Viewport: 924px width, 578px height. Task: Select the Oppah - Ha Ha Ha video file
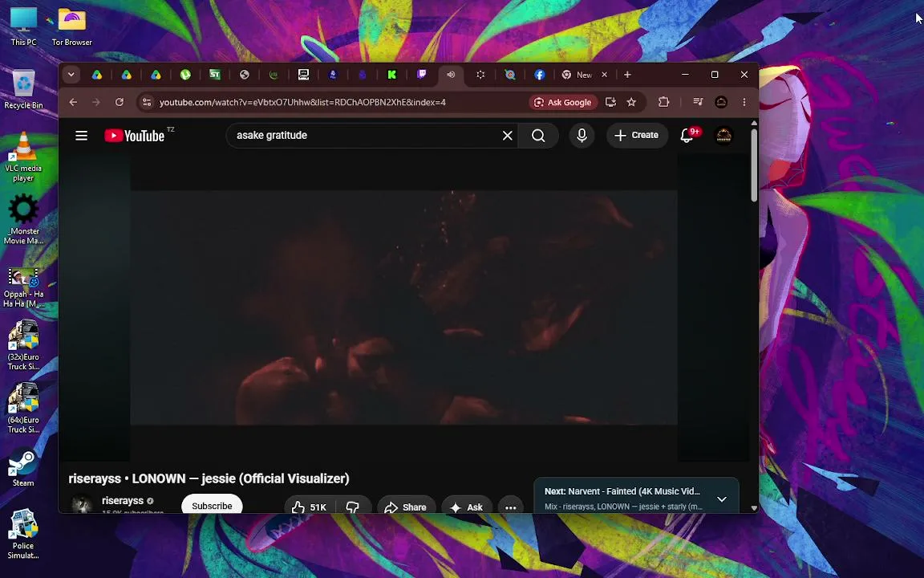point(23,288)
